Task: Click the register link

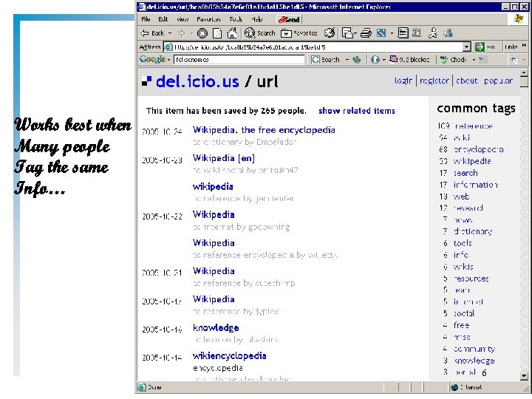Action: 434,81
